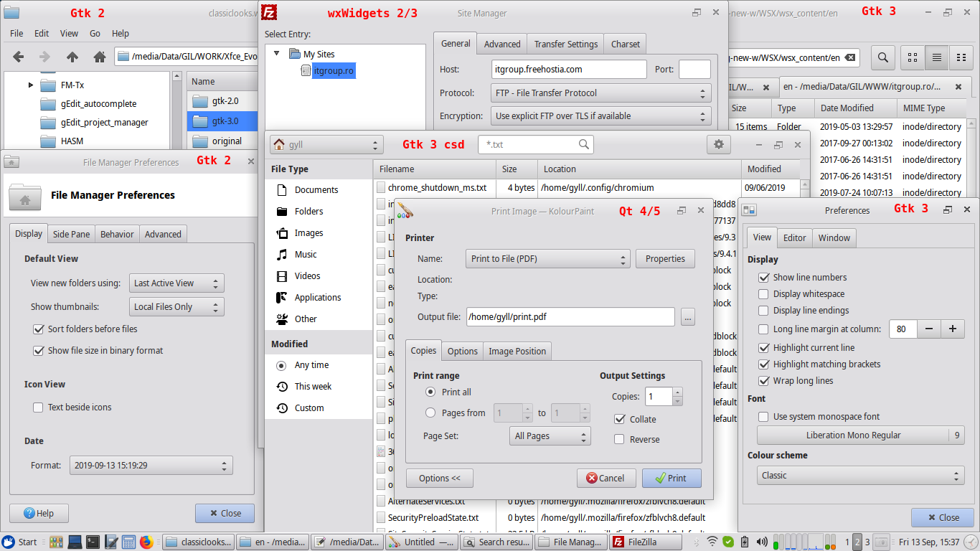Image resolution: width=980 pixels, height=551 pixels.
Task: Switch to Transfer Settings tab in Site Manager
Action: click(x=565, y=44)
